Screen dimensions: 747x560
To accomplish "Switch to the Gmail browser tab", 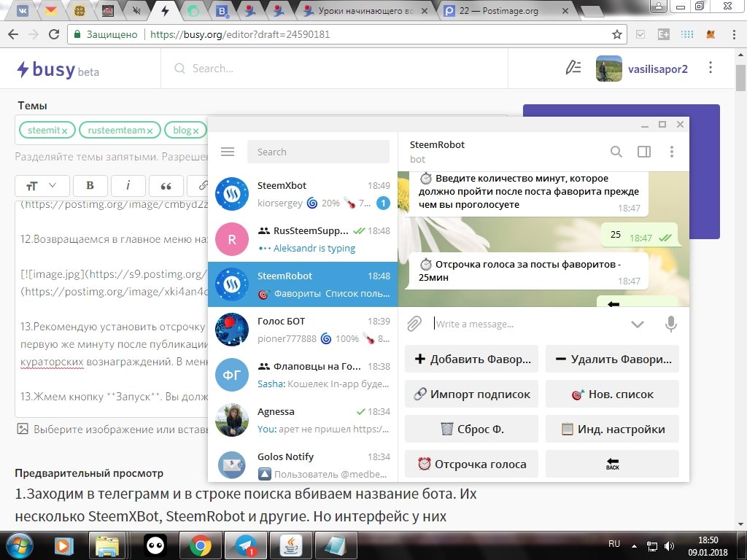I will point(50,10).
